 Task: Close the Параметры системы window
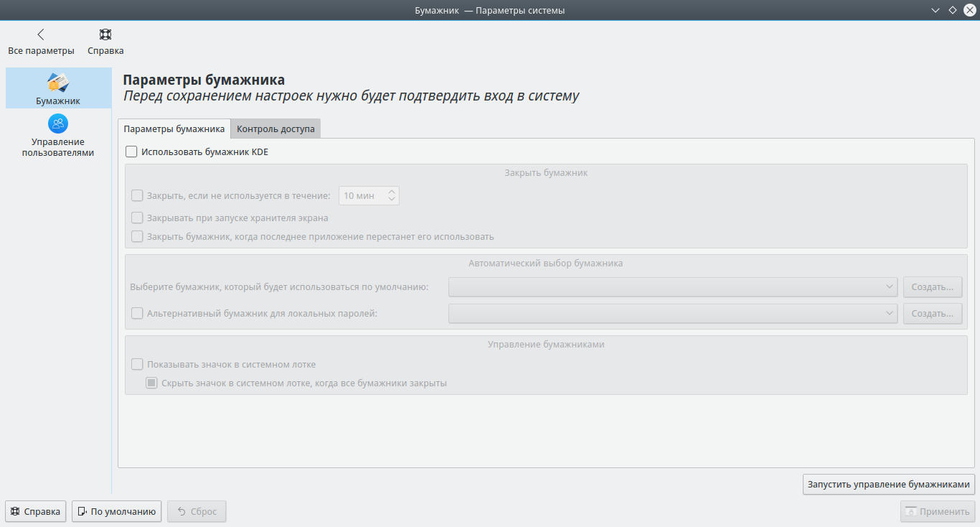point(969,10)
